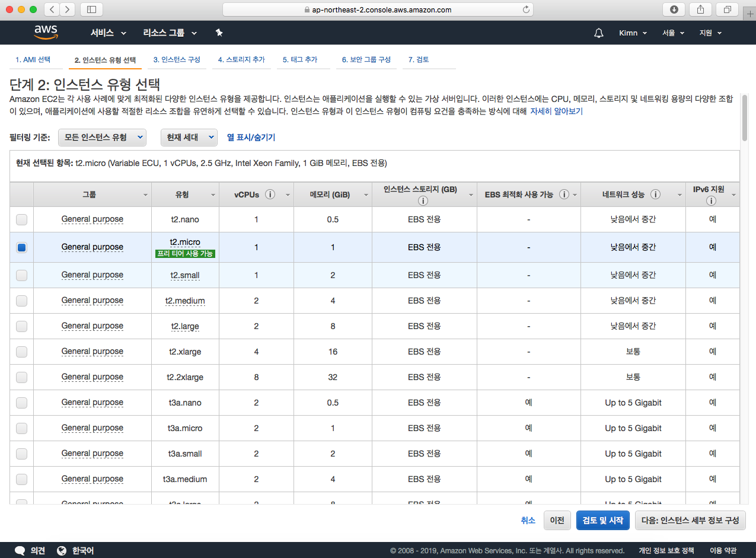Viewport: 756px width, 558px height.
Task: Click the Safari share icon
Action: [700, 9]
